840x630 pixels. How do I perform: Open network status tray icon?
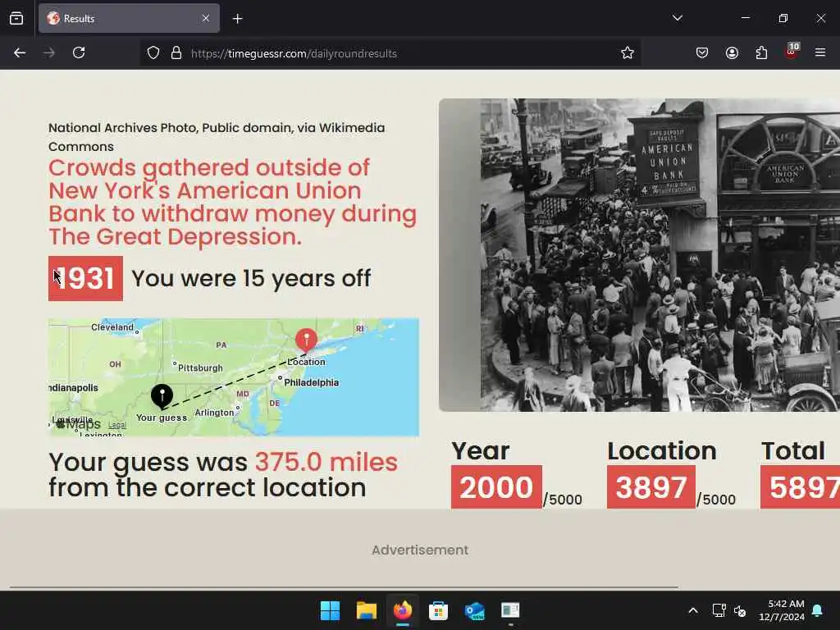(x=719, y=610)
